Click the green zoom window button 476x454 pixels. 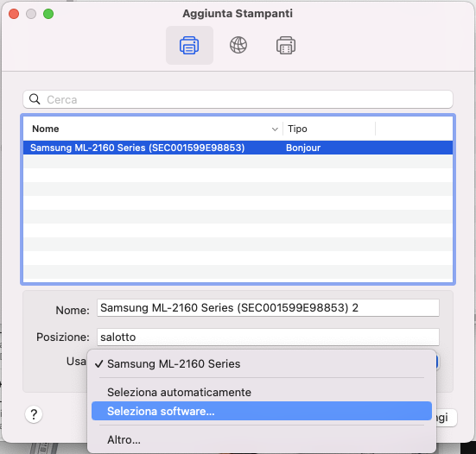(x=48, y=14)
